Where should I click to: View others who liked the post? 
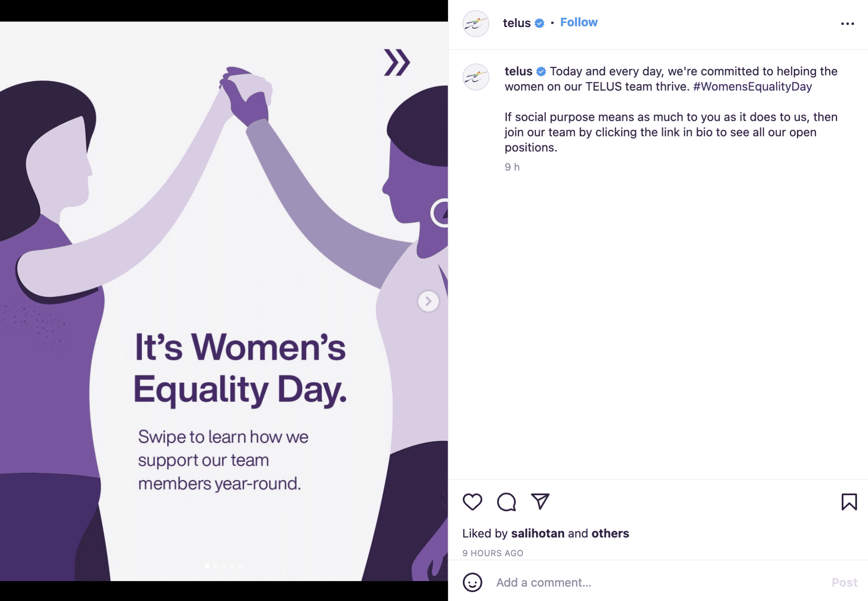[x=610, y=533]
